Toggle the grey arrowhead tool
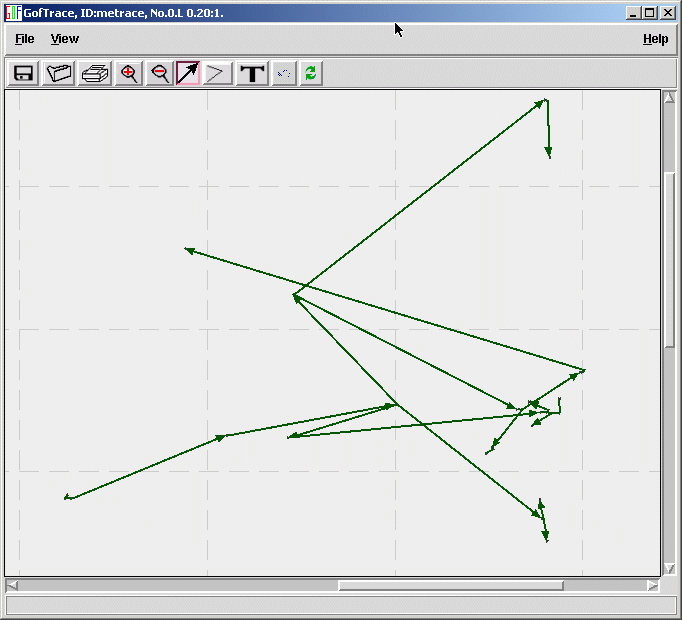Screen dimensions: 682x620 [218, 73]
